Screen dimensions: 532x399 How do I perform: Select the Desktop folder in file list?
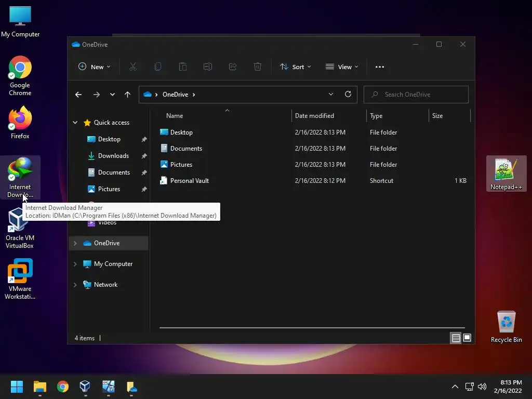pos(313,132)
